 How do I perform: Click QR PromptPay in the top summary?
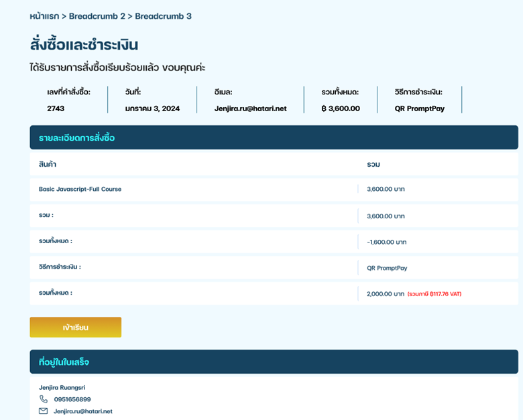tap(420, 109)
